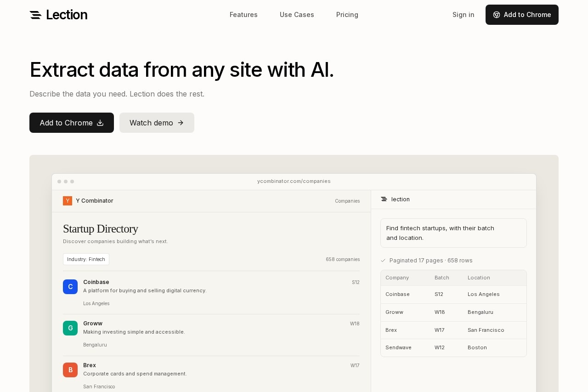Click the W18 cell in results table
Image resolution: width=588 pixels, height=392 pixels.
tap(440, 312)
